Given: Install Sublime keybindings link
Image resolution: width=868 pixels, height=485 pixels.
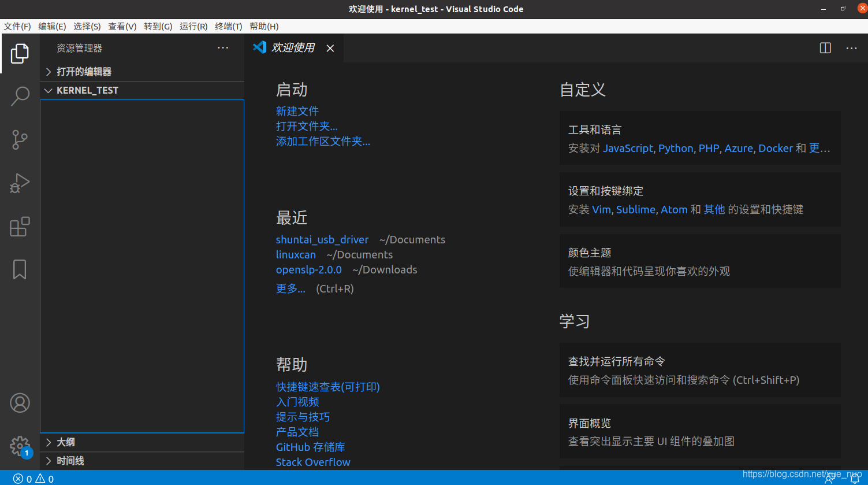Looking at the screenshot, I should click(x=636, y=209).
